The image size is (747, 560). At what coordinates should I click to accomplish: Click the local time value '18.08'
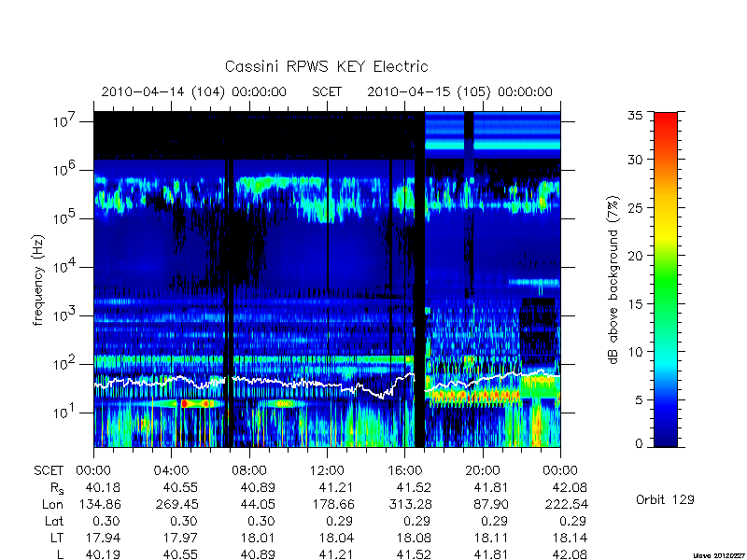(414, 539)
